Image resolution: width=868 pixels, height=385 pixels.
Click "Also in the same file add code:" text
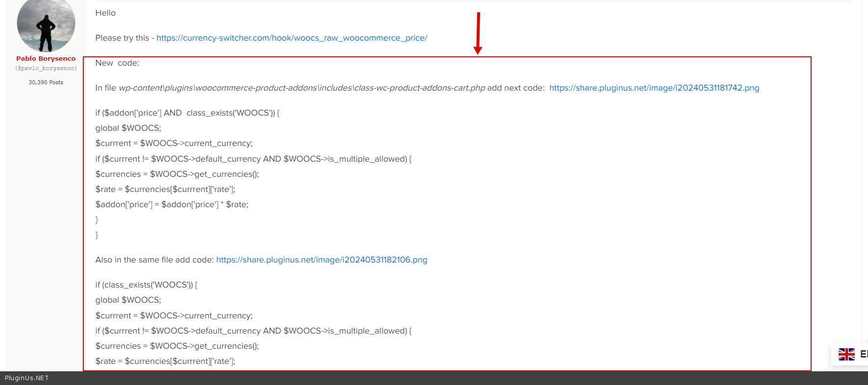point(154,260)
